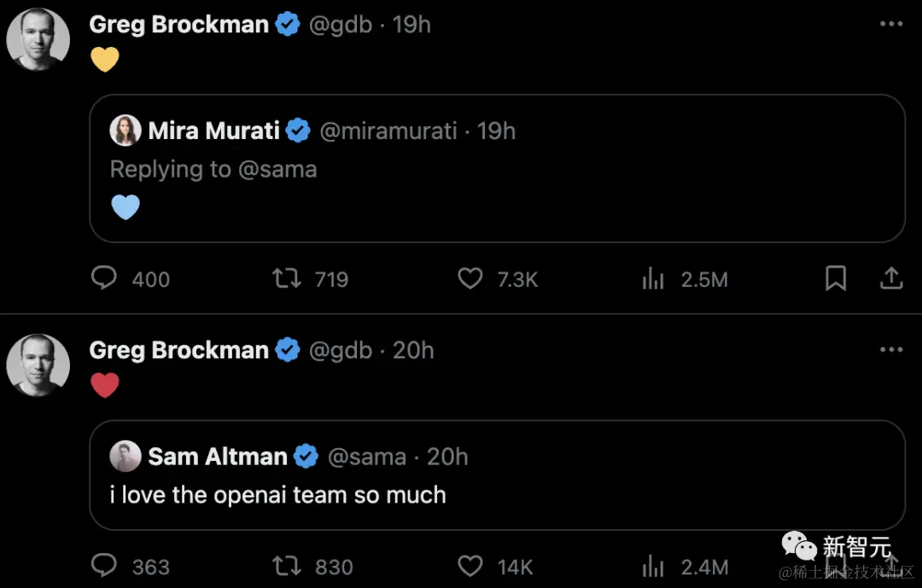The height and width of the screenshot is (588, 922).
Task: Reply to the yellow heart tweet
Action: [x=104, y=278]
